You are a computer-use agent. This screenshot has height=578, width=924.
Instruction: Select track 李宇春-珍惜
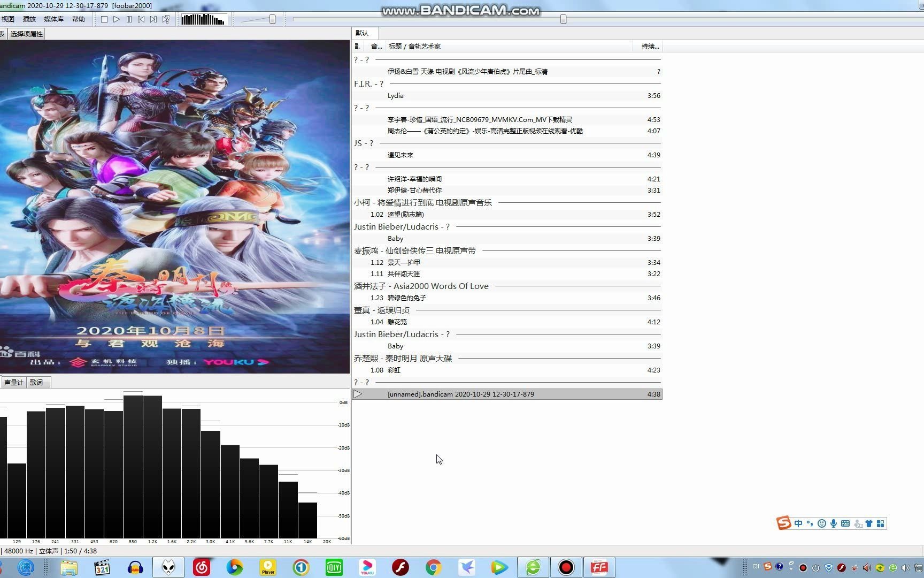506,120
